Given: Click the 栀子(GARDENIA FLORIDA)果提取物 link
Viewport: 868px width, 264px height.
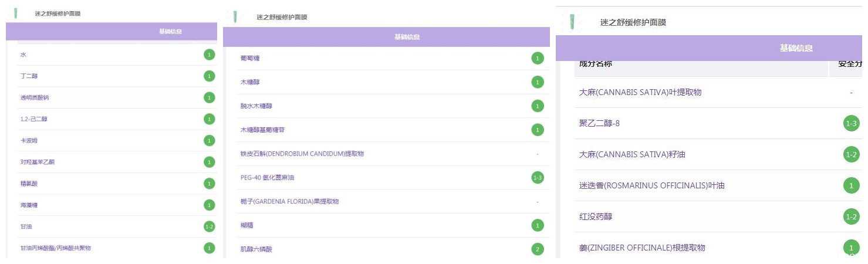Looking at the screenshot, I should point(289,201).
